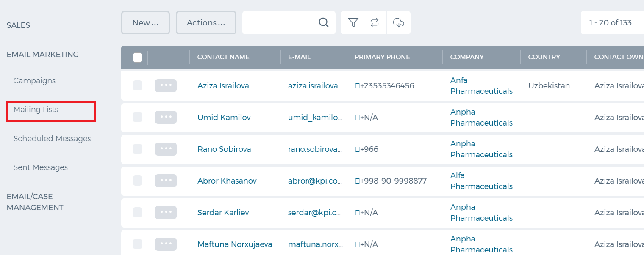The width and height of the screenshot is (644, 255).
Task: Open Abror Khasanov contact link
Action: (x=227, y=181)
